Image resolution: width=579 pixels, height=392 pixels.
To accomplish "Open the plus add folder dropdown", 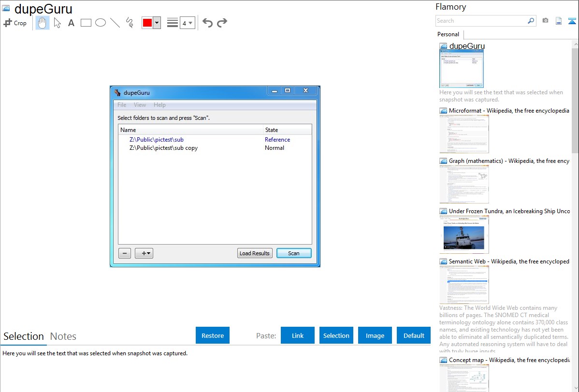I will [144, 253].
